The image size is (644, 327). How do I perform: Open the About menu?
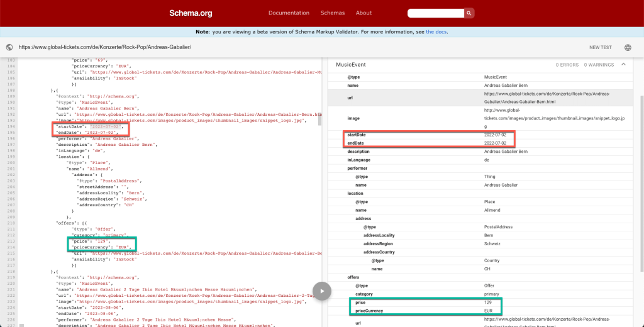364,13
